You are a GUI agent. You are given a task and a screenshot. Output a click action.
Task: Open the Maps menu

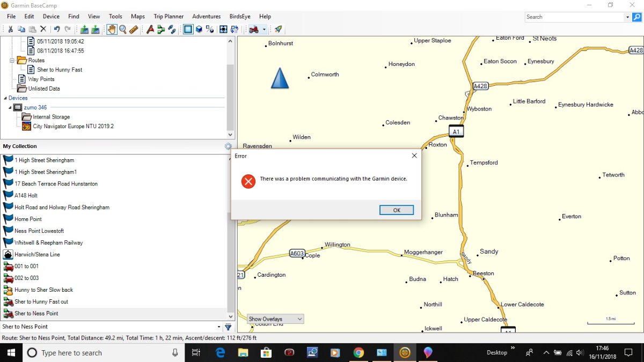138,17
